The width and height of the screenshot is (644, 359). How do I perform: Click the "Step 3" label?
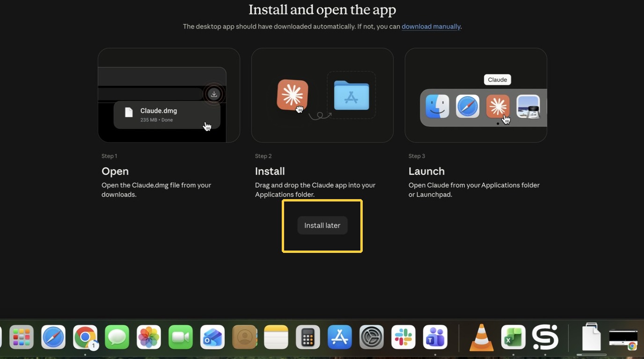[x=417, y=156]
